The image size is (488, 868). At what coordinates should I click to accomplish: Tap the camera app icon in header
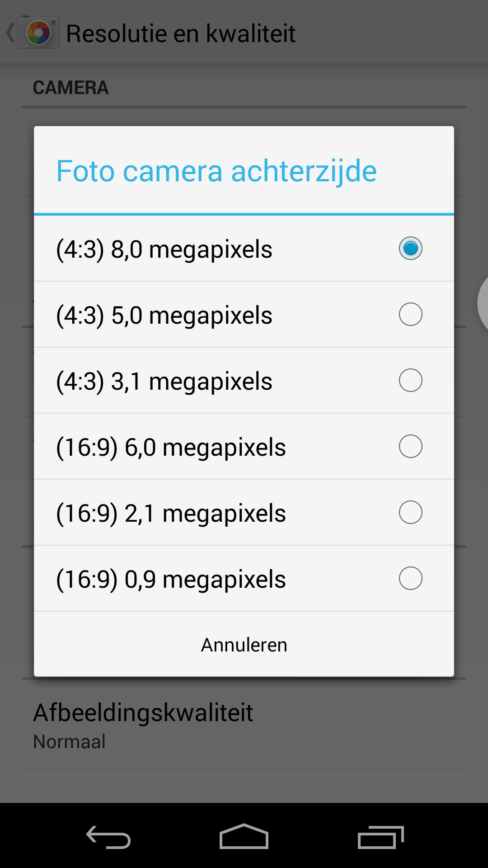tap(39, 33)
